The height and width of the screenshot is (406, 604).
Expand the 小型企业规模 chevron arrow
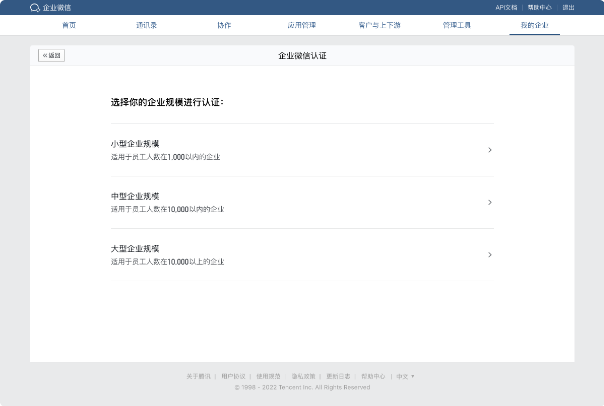click(489, 150)
